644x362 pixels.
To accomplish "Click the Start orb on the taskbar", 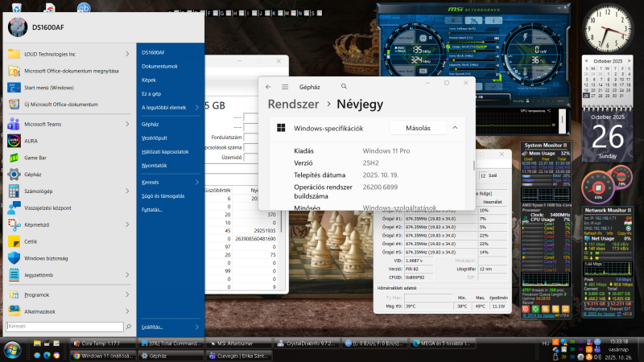I will tap(12, 350).
